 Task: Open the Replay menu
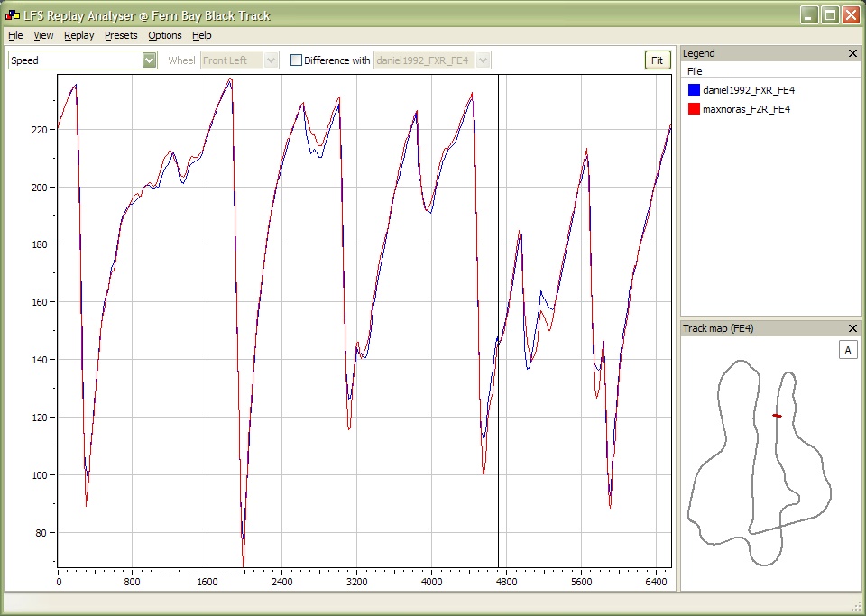[x=79, y=35]
